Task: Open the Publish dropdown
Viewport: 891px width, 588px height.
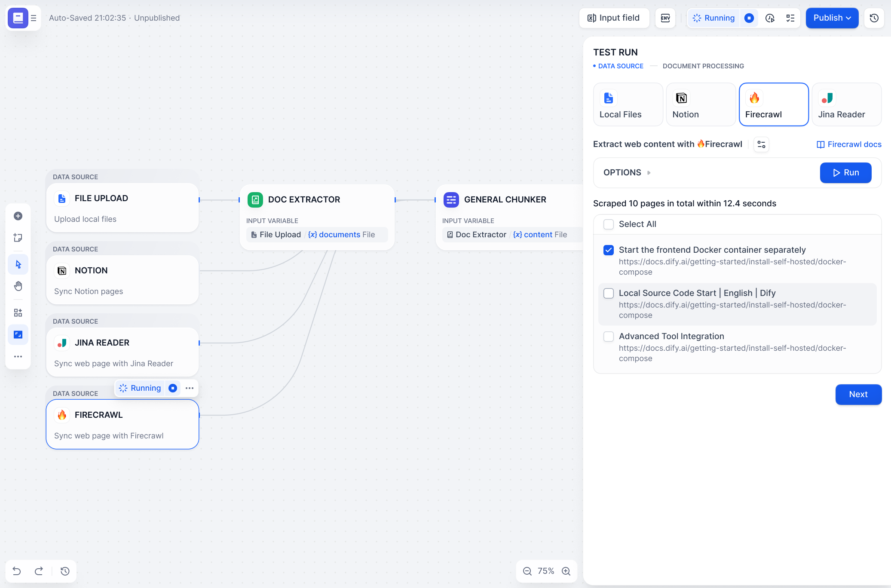Action: click(x=832, y=18)
